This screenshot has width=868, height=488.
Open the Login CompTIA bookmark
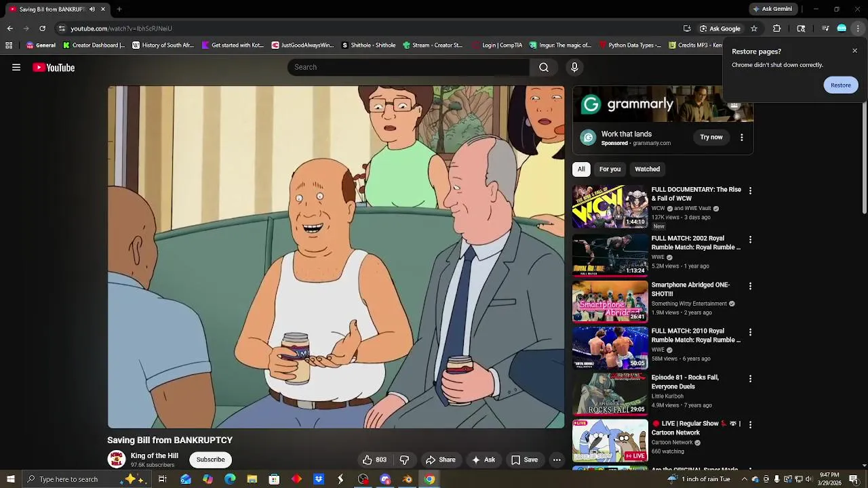coord(497,45)
